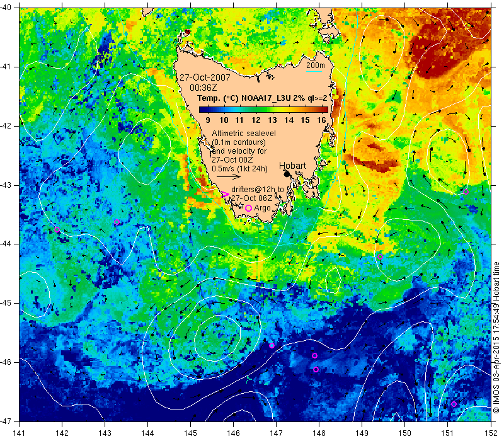The height and width of the screenshot is (441, 504).
Task: Click the 'Argo' legend label
Action: pos(262,209)
